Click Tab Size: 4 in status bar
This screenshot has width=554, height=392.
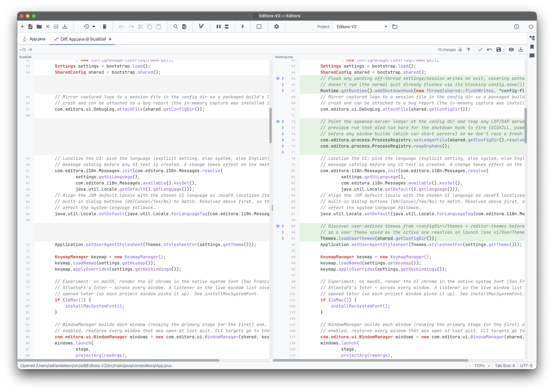[504, 366]
